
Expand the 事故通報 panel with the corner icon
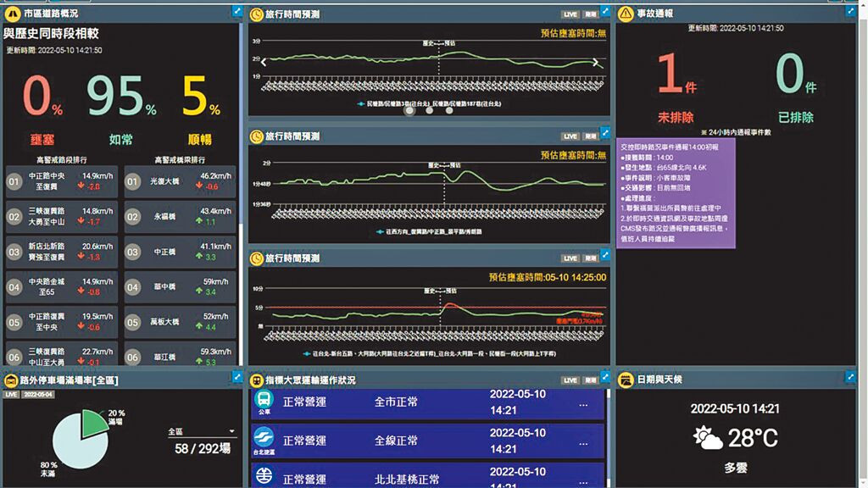click(x=850, y=12)
